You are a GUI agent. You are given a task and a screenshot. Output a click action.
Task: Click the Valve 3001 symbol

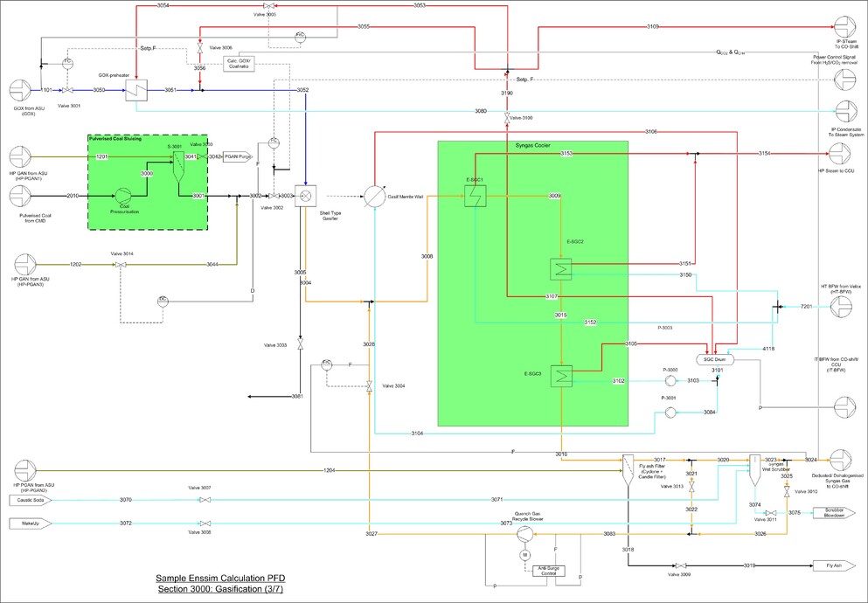[67, 90]
